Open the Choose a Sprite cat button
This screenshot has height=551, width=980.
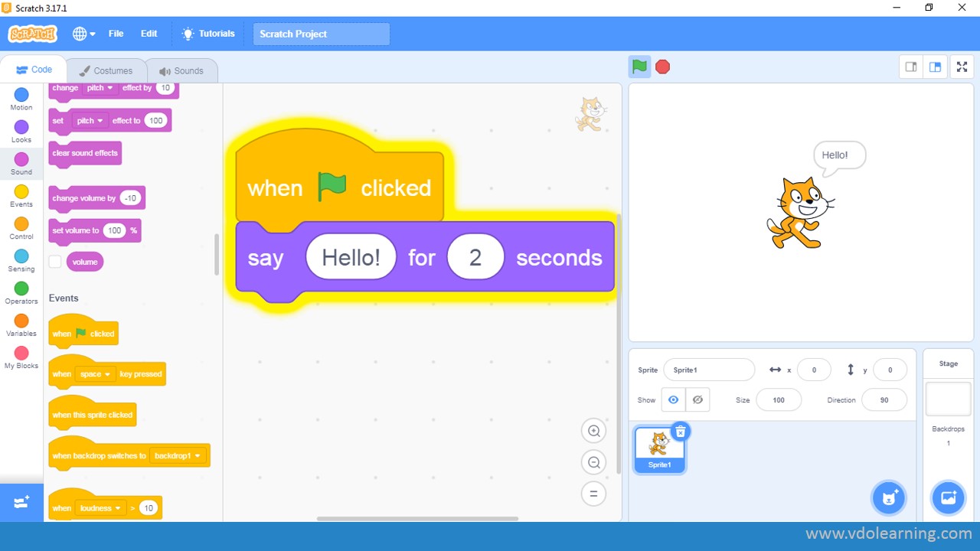click(888, 498)
